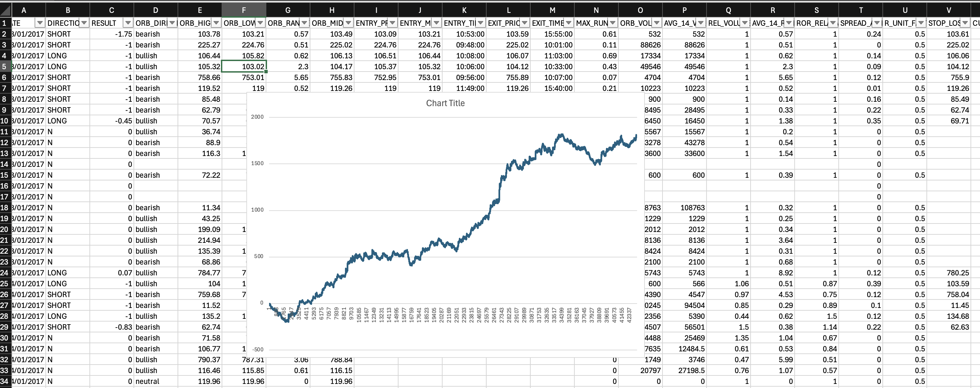The image size is (980, 388).
Task: Select the chart's 2000 vertical axis label
Action: (257, 117)
